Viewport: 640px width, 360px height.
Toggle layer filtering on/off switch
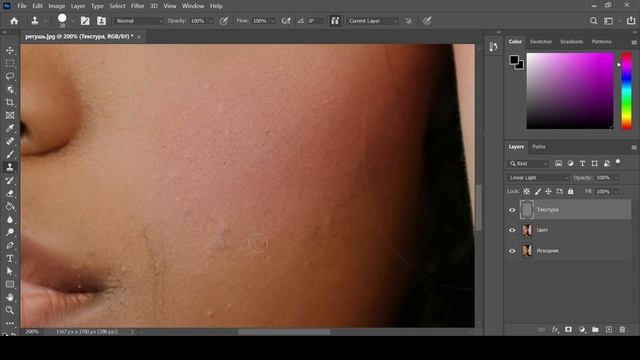(x=618, y=162)
